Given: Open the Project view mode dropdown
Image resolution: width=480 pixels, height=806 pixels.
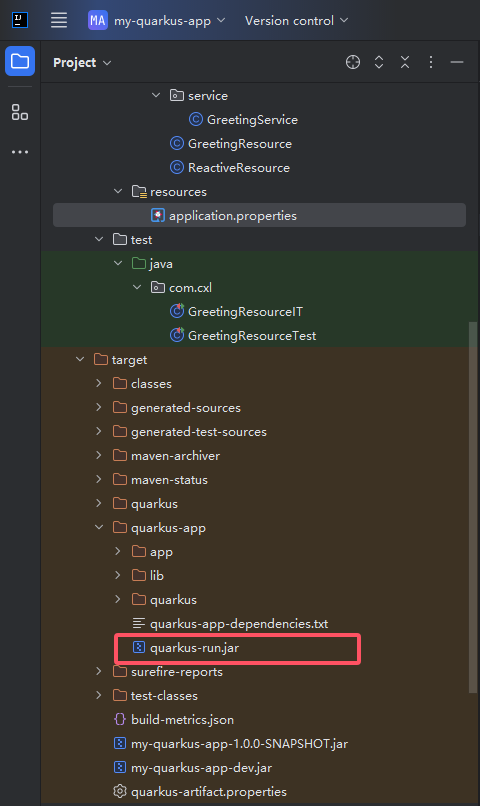Looking at the screenshot, I should pos(82,63).
